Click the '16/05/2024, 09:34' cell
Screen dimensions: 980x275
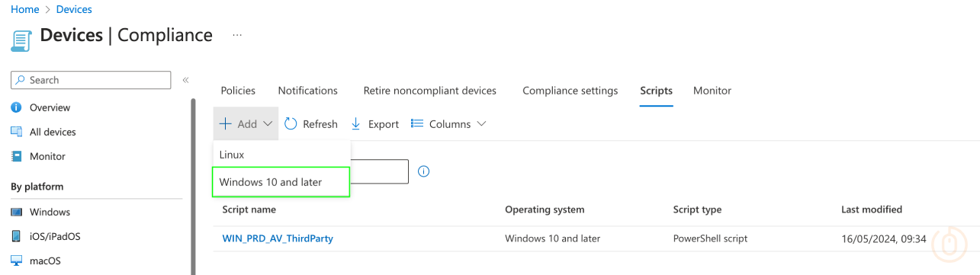tap(883, 238)
